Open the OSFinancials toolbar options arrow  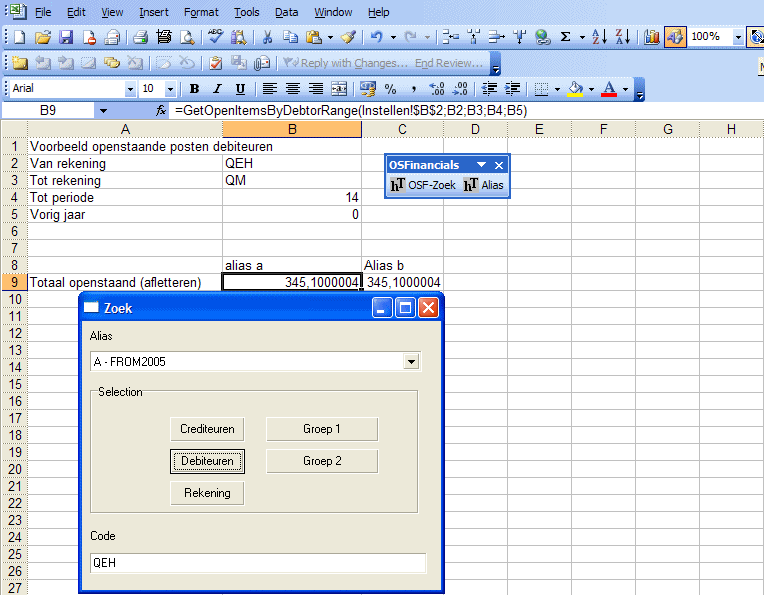click(481, 165)
